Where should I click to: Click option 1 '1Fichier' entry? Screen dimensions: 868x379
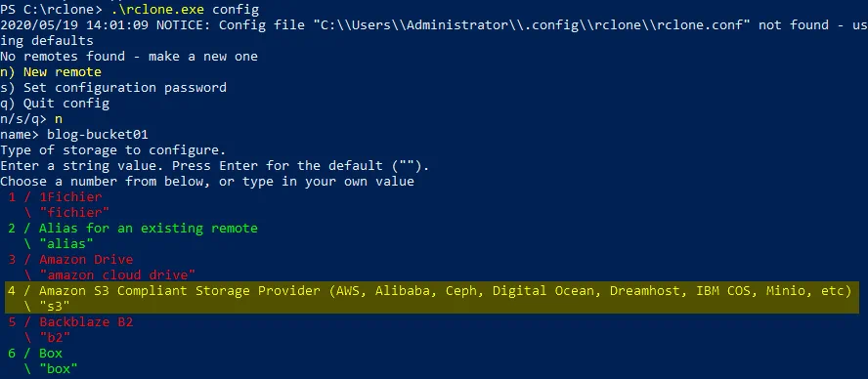point(55,197)
